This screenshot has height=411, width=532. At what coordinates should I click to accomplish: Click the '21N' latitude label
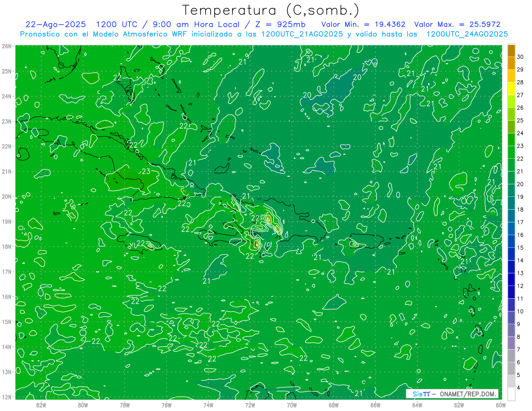coord(7,171)
